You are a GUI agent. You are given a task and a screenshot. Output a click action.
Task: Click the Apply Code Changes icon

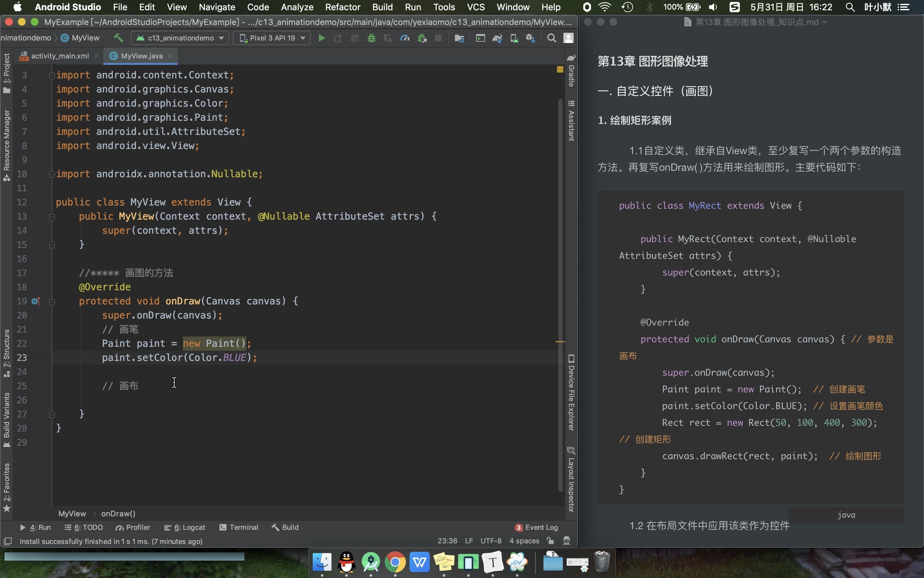(355, 38)
